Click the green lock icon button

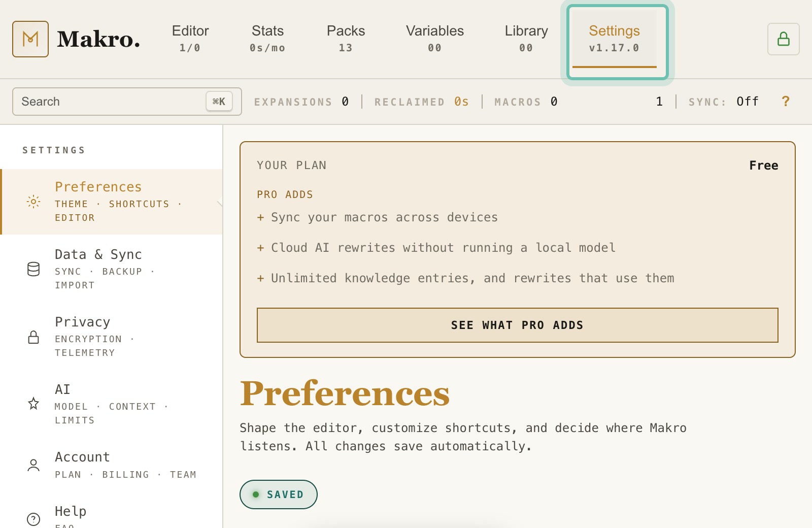click(784, 39)
